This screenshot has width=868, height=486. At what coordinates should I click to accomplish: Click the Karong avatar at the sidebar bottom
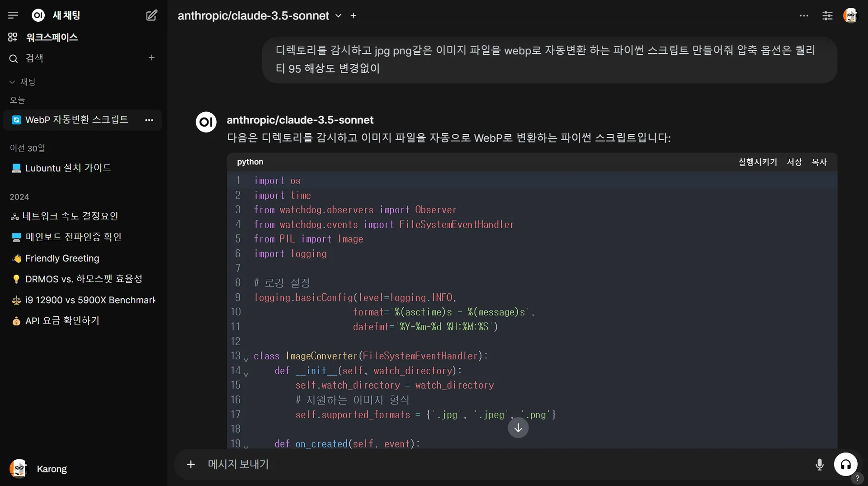coord(19,469)
